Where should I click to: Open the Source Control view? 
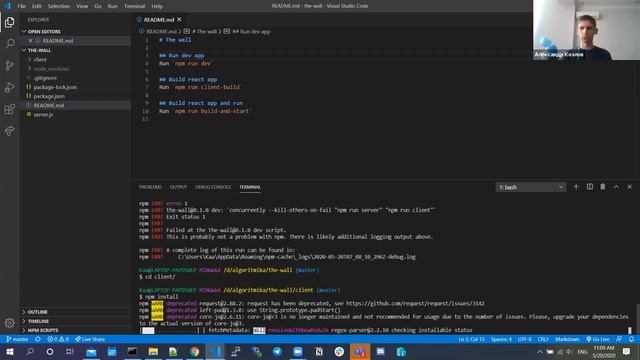point(9,65)
